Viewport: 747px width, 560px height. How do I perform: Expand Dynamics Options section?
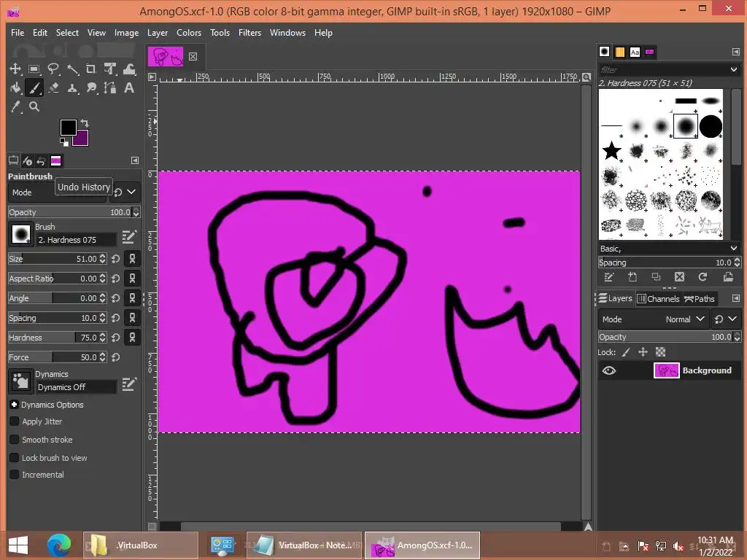(15, 405)
